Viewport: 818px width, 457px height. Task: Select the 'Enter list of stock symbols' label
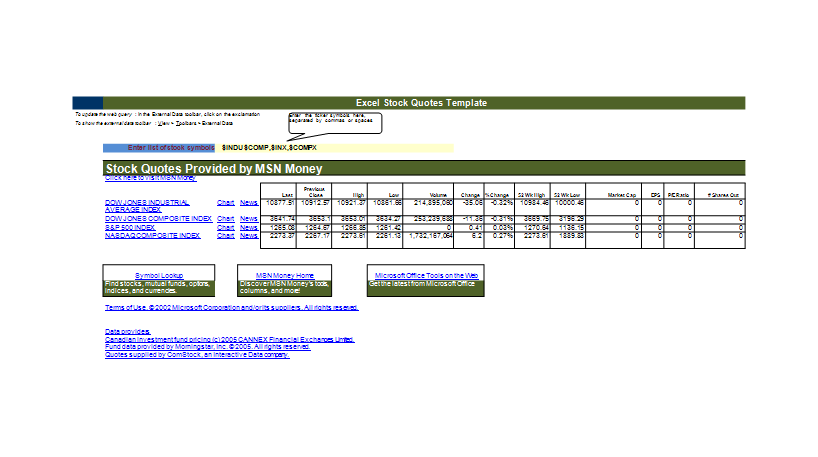pos(159,148)
